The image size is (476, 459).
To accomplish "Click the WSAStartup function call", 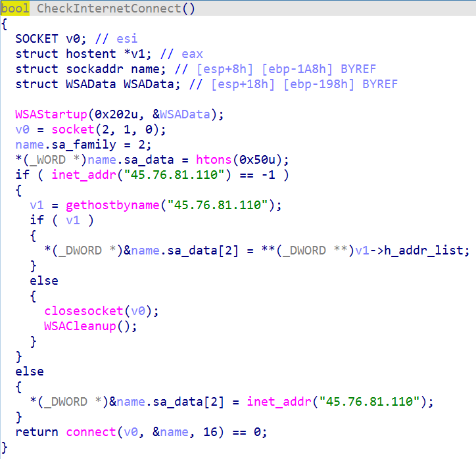I will click(51, 114).
